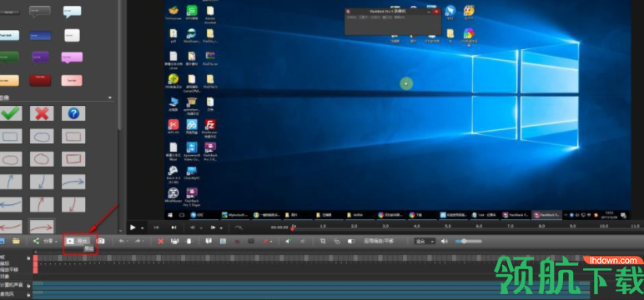Insert an image with the picture icon
This screenshot has height=300, width=644.
coord(223,242)
